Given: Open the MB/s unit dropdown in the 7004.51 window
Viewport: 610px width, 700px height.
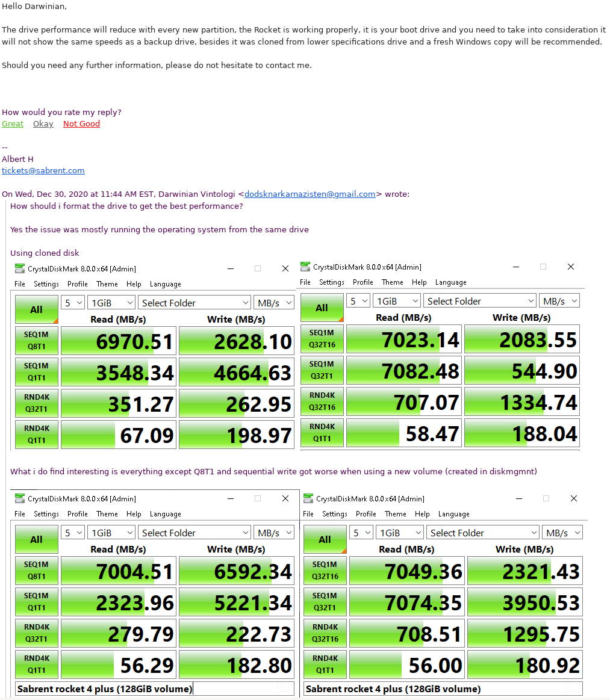Looking at the screenshot, I should 274,533.
